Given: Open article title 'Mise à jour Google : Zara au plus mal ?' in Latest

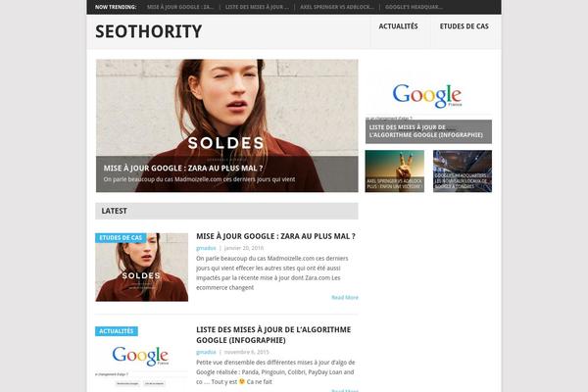Looking at the screenshot, I should pos(275,236).
